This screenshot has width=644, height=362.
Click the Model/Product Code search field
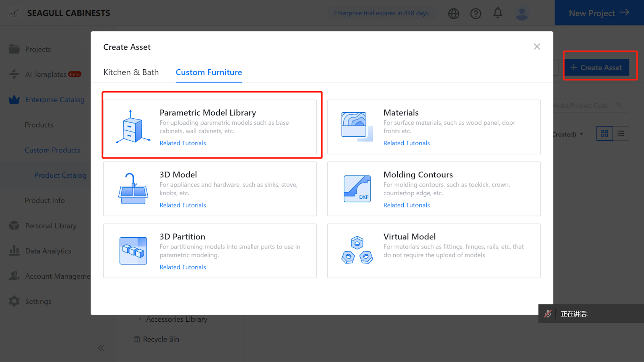click(x=584, y=105)
